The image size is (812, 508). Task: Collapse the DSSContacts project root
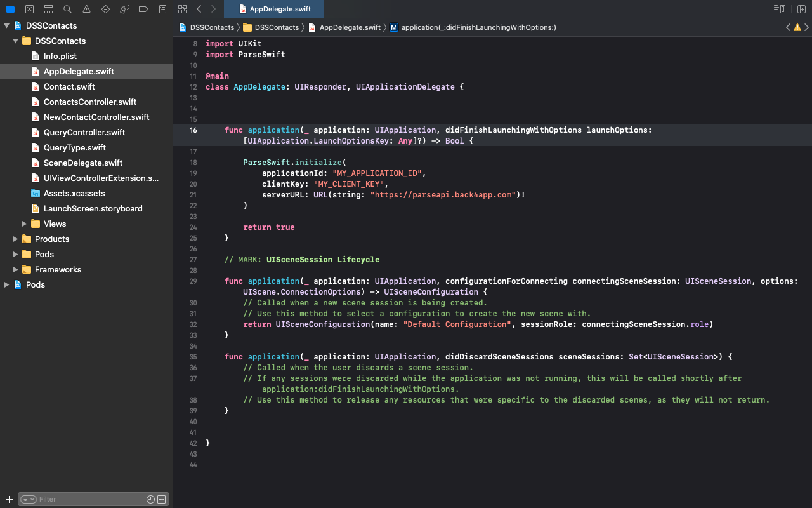[6, 25]
